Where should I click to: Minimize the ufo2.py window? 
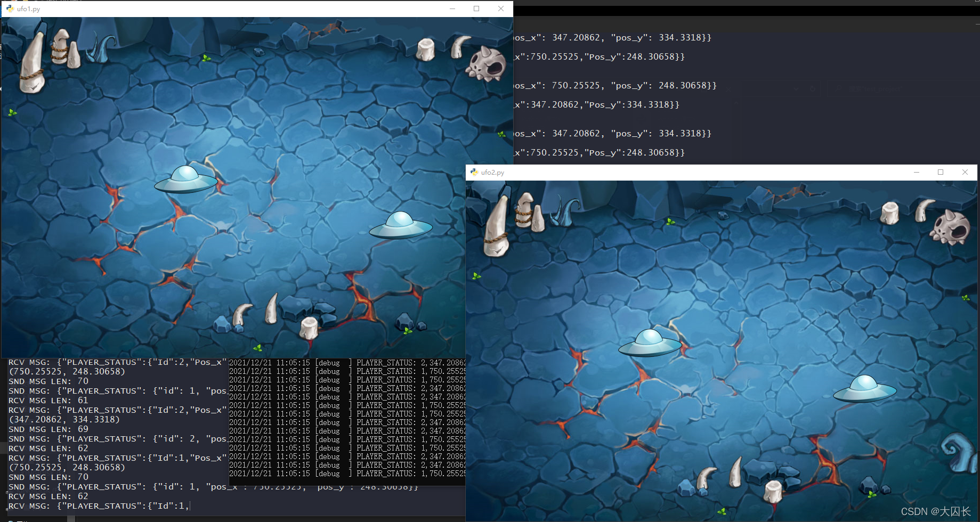(917, 172)
